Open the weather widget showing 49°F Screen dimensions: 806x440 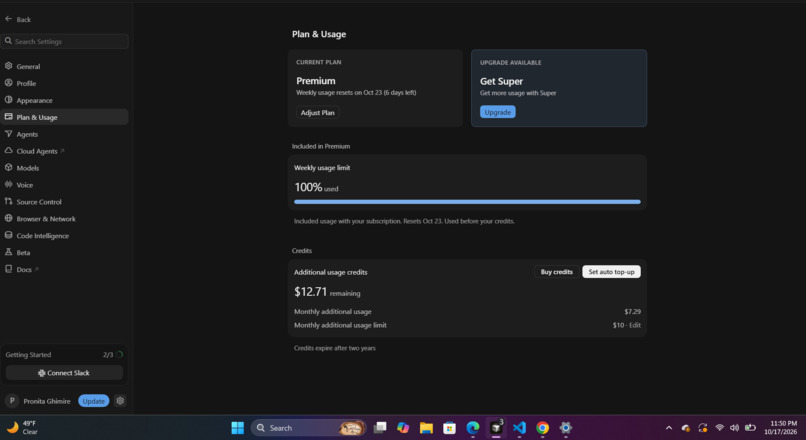23,428
